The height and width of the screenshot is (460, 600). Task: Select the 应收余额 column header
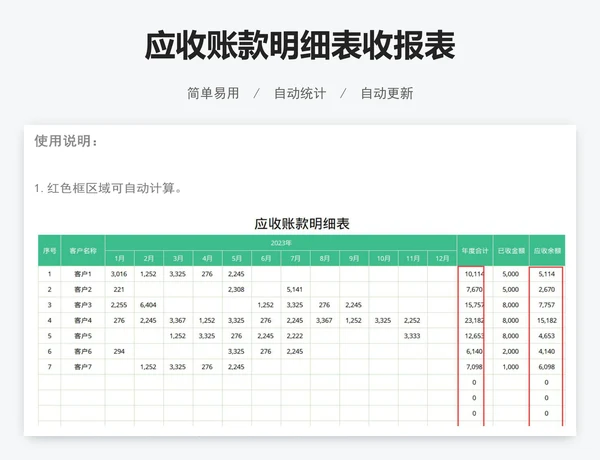(547, 251)
